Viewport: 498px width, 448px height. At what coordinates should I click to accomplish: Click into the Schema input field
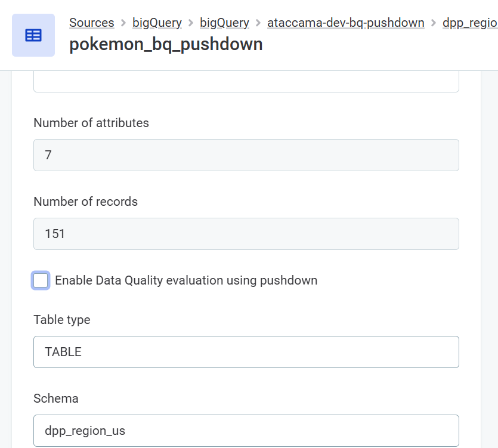(x=246, y=431)
